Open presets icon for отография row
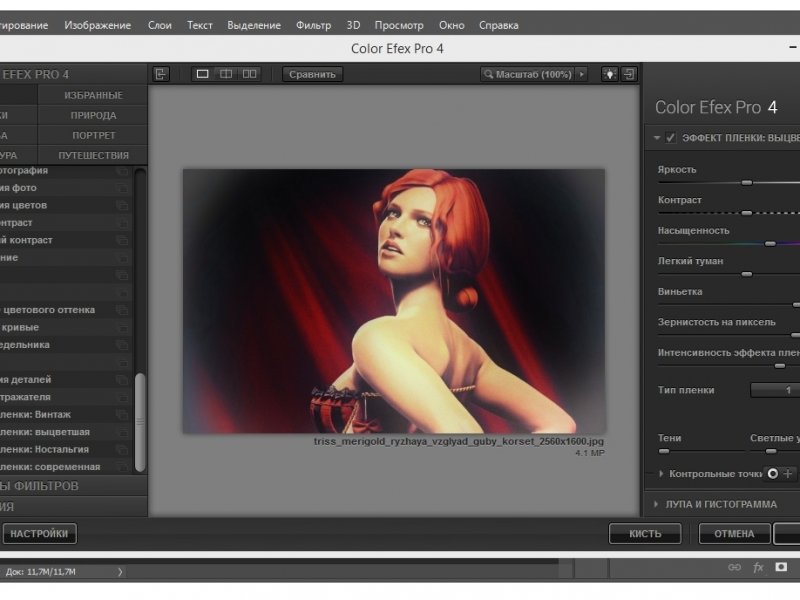The width and height of the screenshot is (800, 600). coord(121,171)
